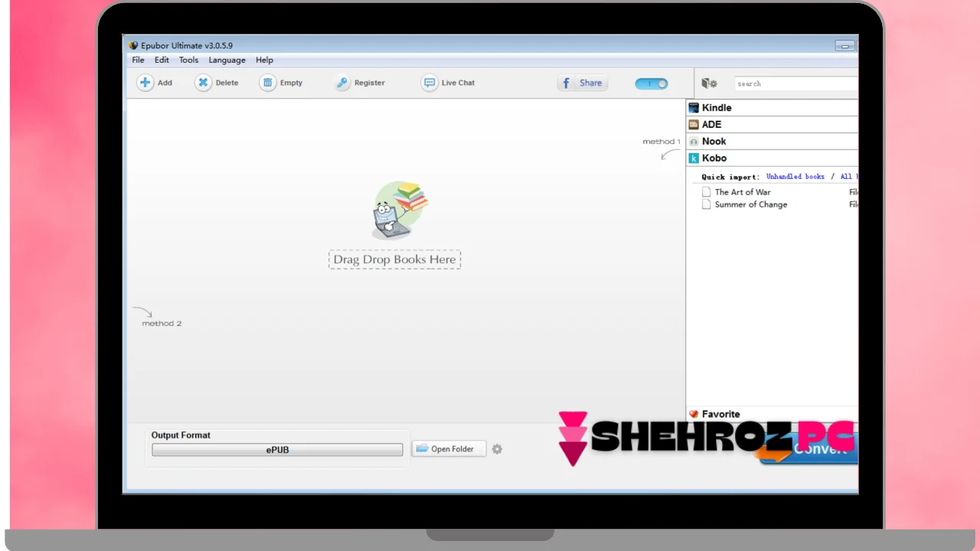Open output settings gear icon
The image size is (980, 551).
point(497,449)
